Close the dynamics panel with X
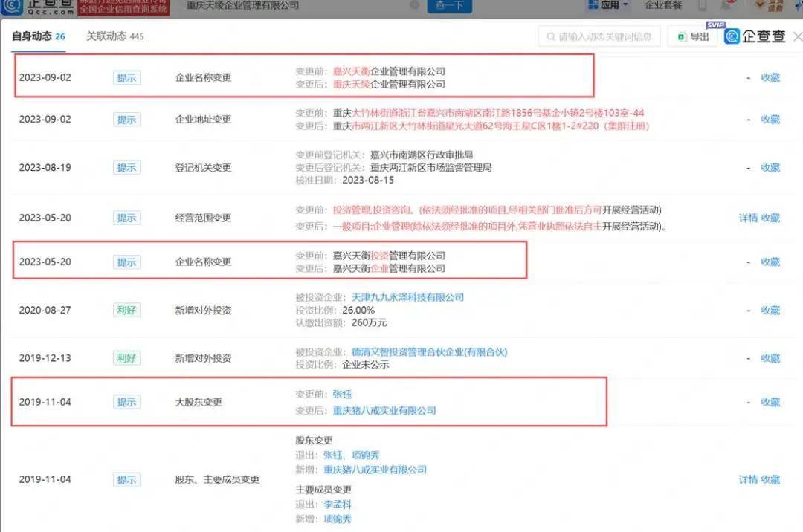803x532 pixels. [797, 37]
